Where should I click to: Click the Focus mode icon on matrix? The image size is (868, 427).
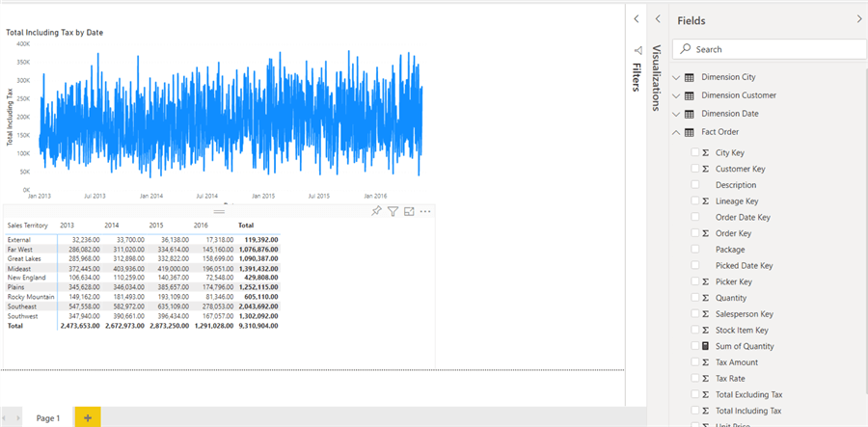409,211
